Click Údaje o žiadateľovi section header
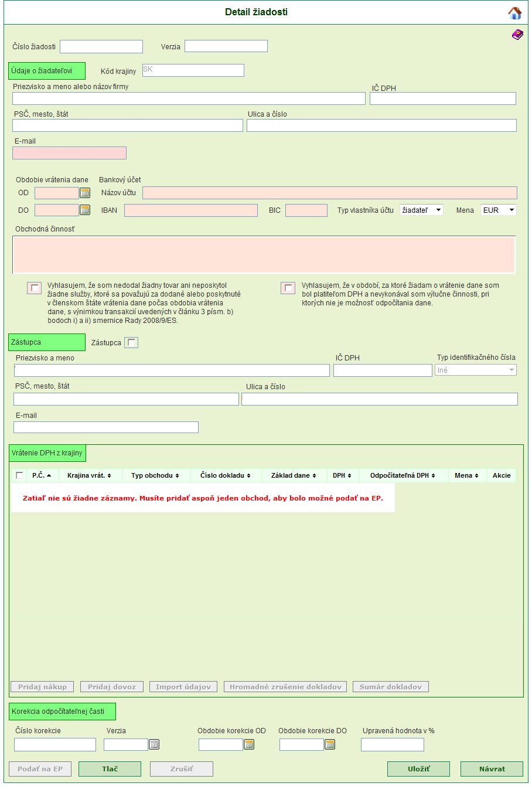 [x=47, y=71]
